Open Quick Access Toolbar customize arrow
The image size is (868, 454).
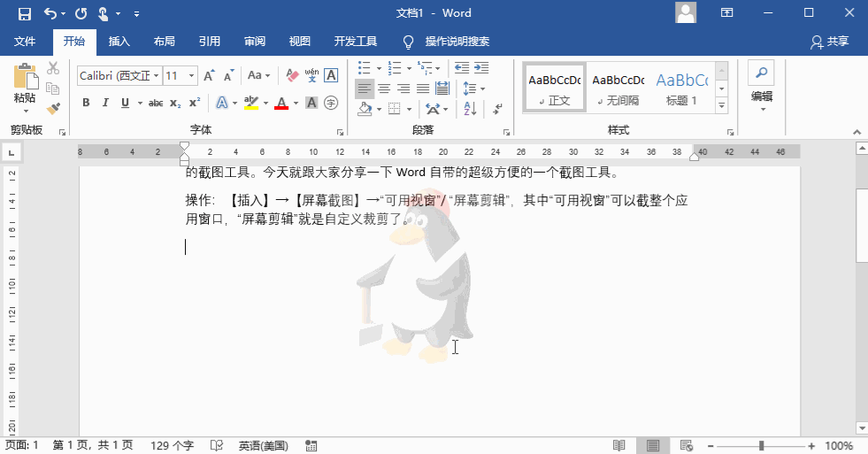(137, 14)
